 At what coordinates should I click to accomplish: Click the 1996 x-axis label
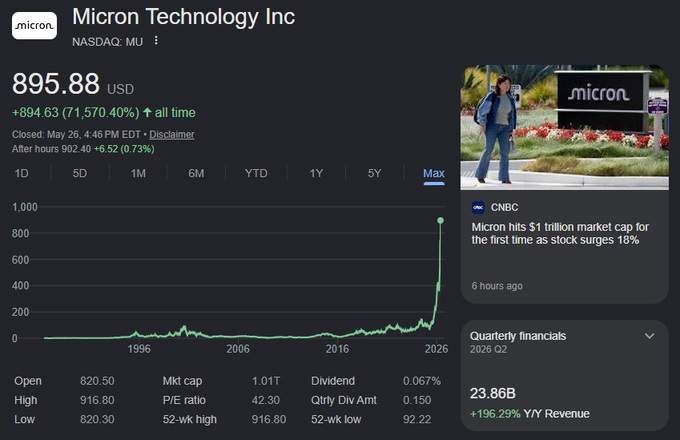pos(139,349)
